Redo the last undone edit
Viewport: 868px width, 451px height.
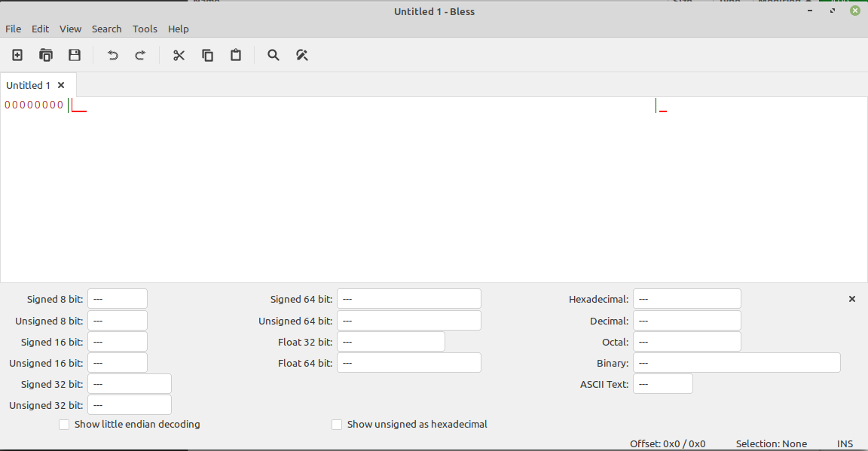pos(140,55)
